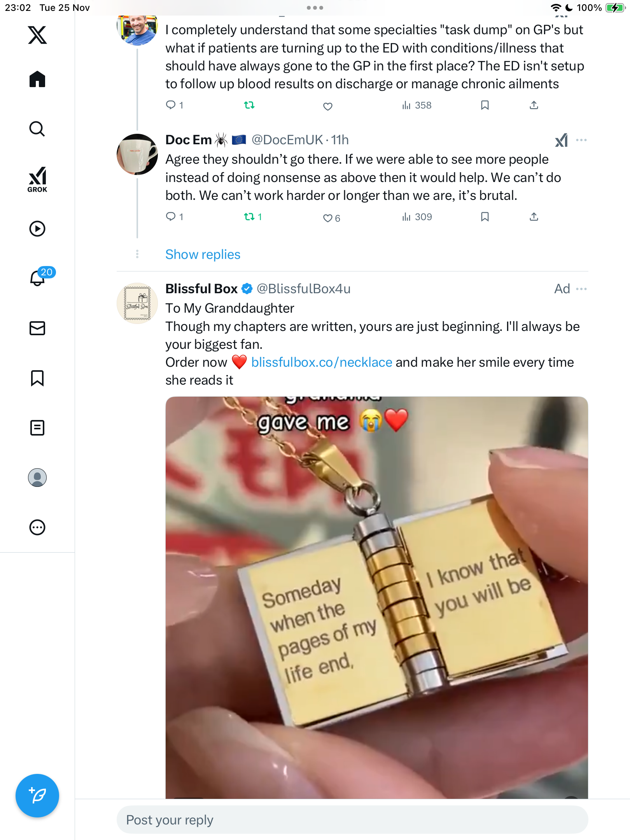Image resolution: width=630 pixels, height=840 pixels.
Task: Repost Doc Em's reply
Action: [249, 217]
